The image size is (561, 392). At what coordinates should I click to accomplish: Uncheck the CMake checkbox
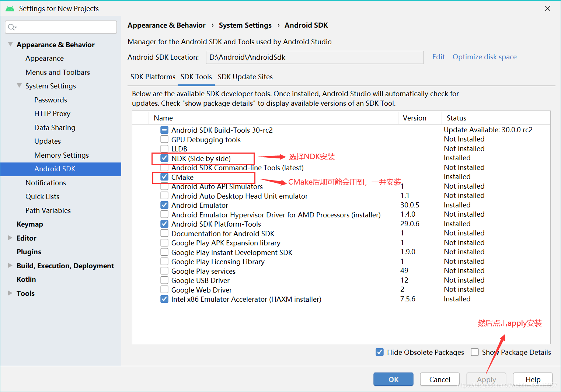164,177
